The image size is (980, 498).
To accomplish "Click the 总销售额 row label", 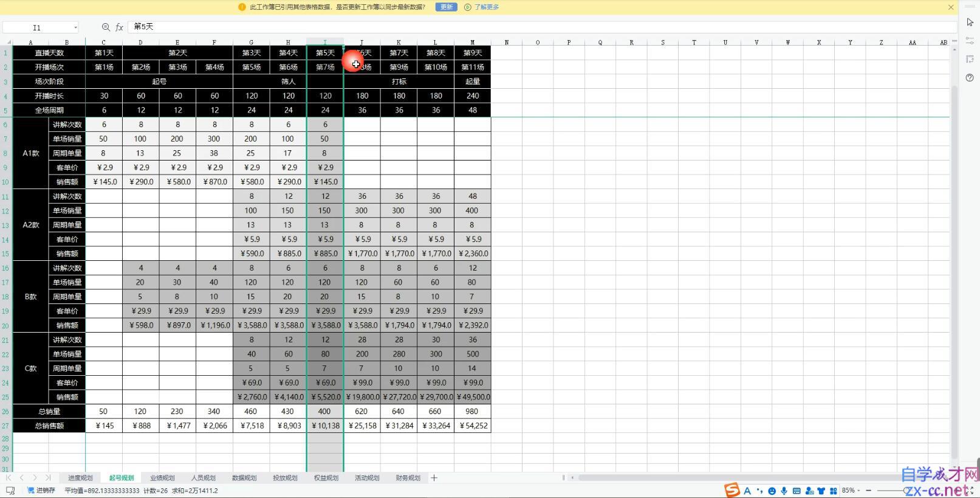I will 49,426.
